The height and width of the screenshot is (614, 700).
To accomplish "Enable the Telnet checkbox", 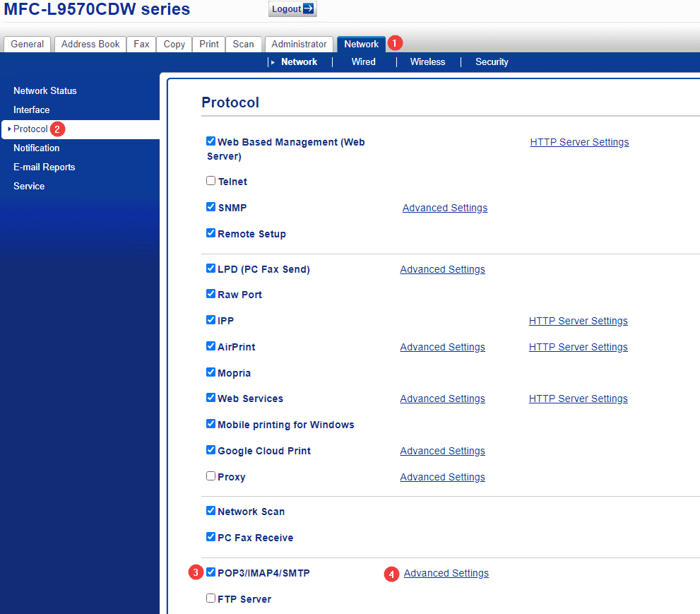I will tap(210, 181).
